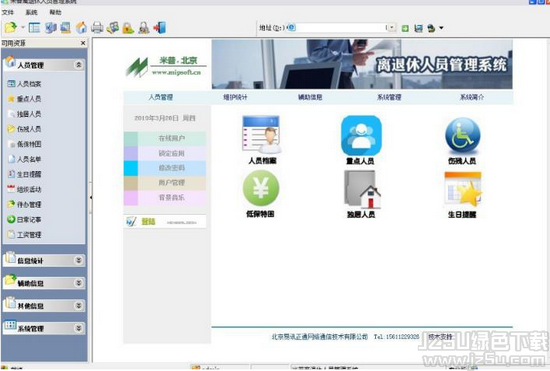
Task: Click inside the address input field
Action: [x=341, y=28]
